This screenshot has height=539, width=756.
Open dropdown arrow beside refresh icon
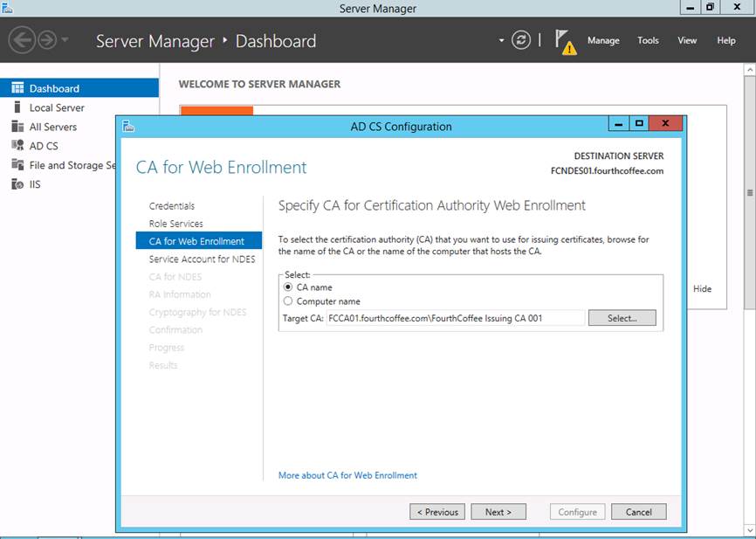(x=501, y=40)
